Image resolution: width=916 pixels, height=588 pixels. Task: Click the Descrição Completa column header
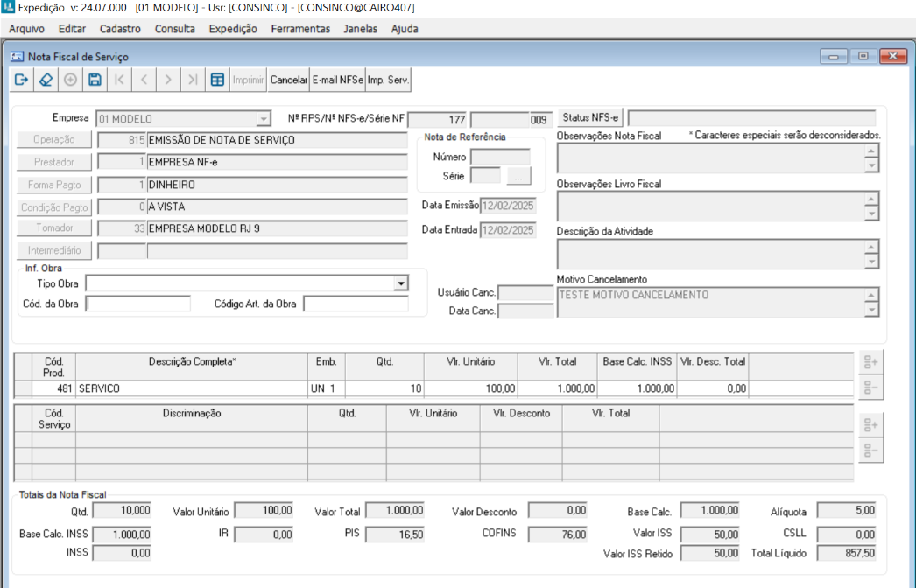click(192, 367)
